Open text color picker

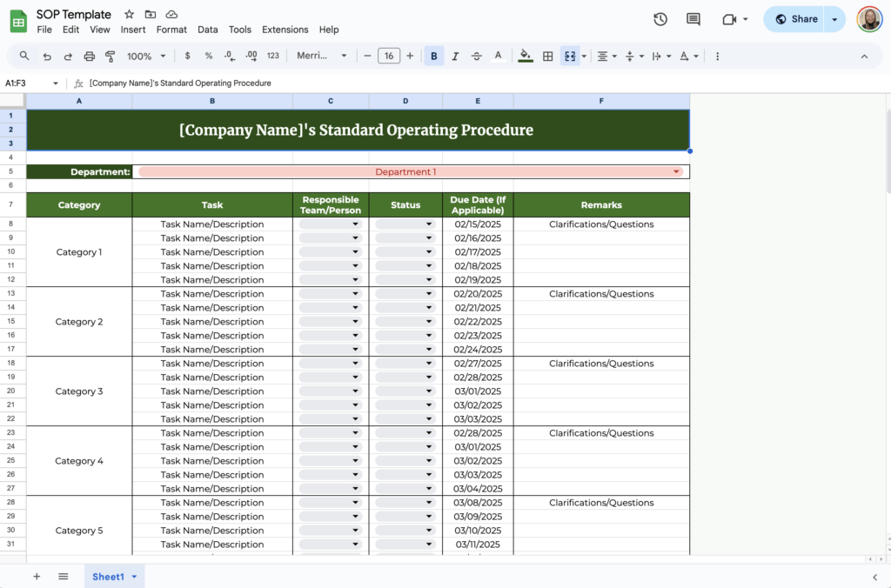[x=498, y=56]
